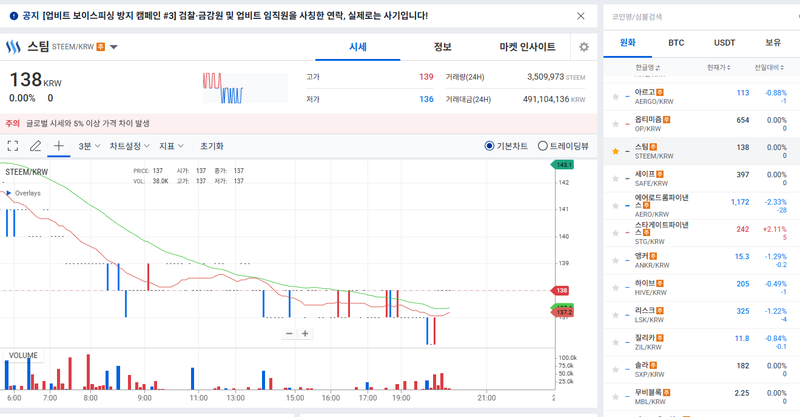The image size is (800, 417).
Task: Zoom in chart with plus button
Action: pyautogui.click(x=306, y=334)
